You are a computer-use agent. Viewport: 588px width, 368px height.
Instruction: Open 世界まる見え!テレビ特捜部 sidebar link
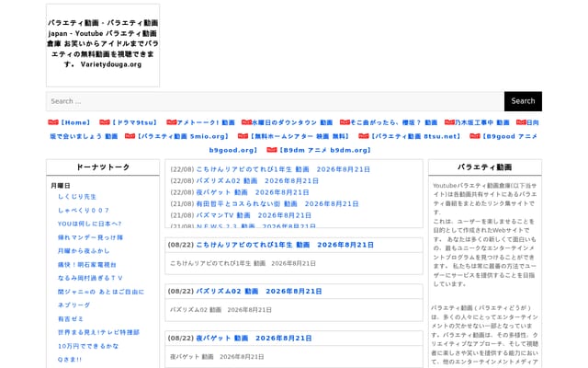98,332
